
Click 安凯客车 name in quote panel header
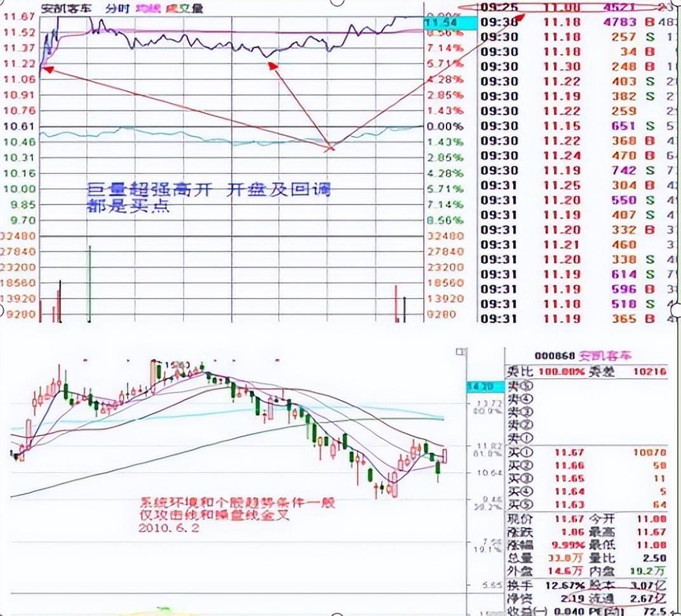click(x=605, y=356)
